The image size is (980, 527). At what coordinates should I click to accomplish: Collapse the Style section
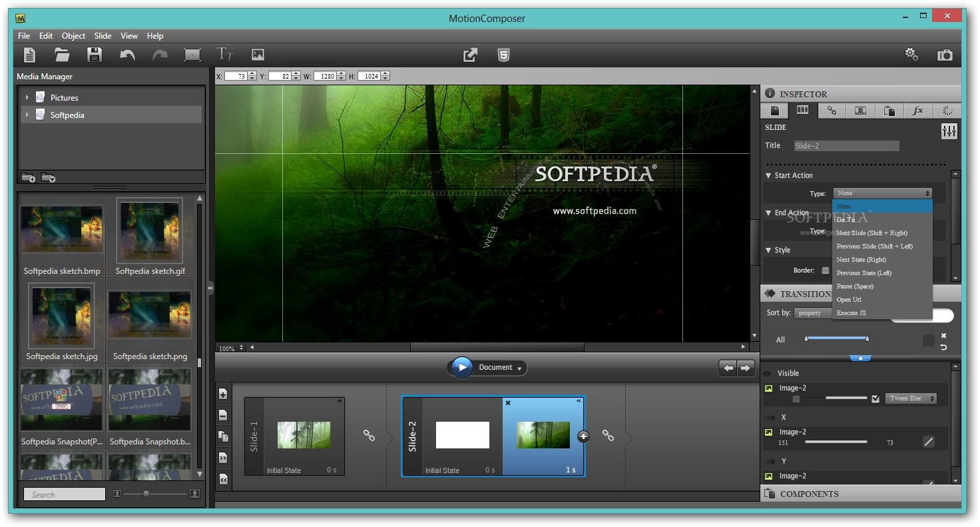click(769, 251)
